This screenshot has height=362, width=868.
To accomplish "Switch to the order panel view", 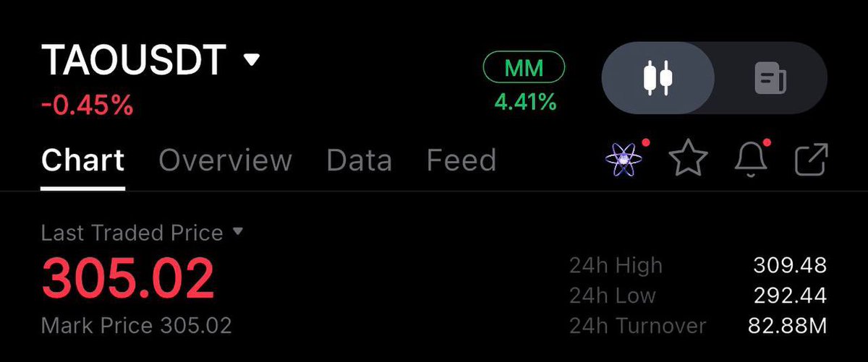I will tap(770, 77).
